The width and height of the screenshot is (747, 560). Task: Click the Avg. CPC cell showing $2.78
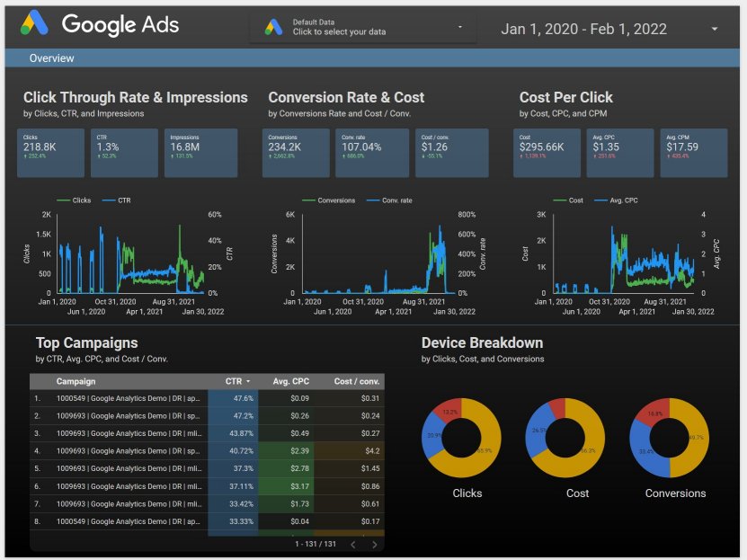pyautogui.click(x=286, y=468)
